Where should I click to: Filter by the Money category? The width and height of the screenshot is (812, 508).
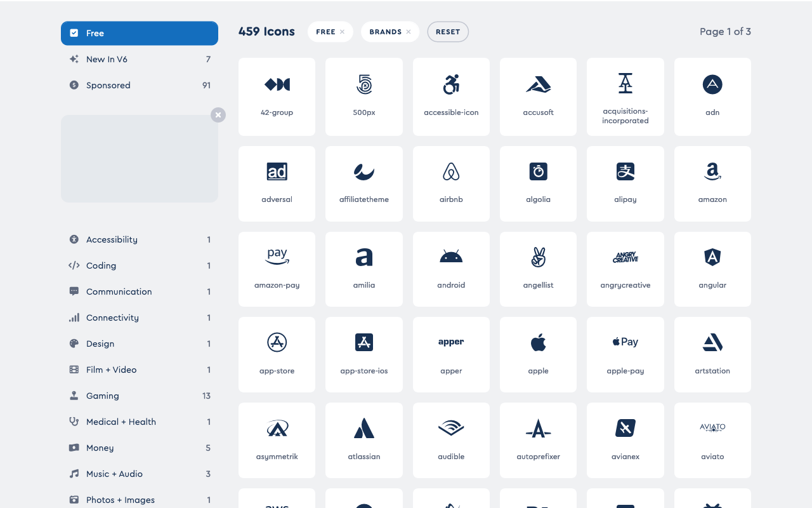140,448
